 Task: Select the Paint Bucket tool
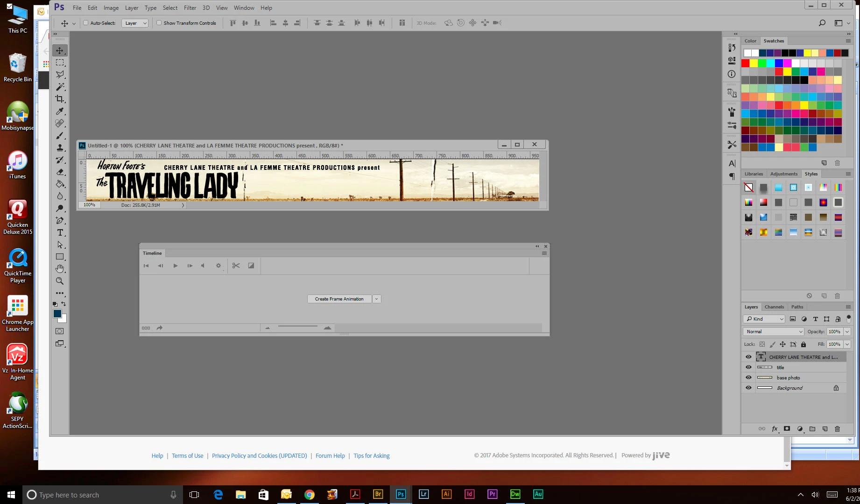click(60, 184)
